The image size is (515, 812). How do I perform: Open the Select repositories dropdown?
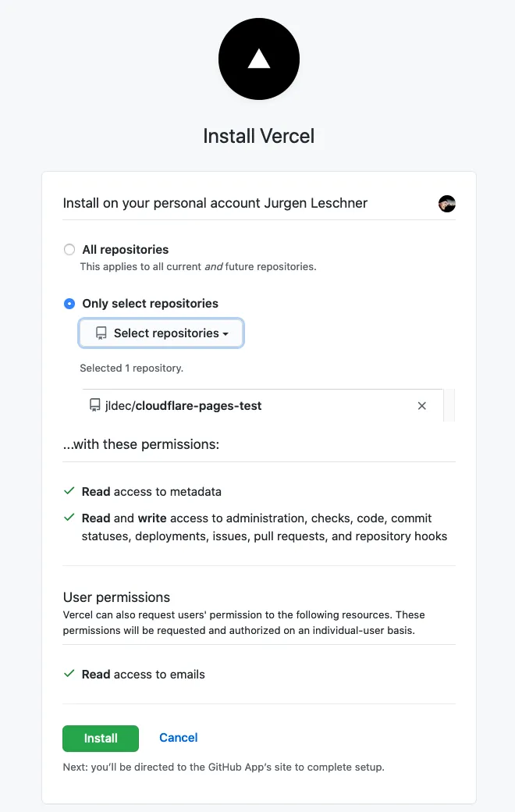tap(161, 333)
